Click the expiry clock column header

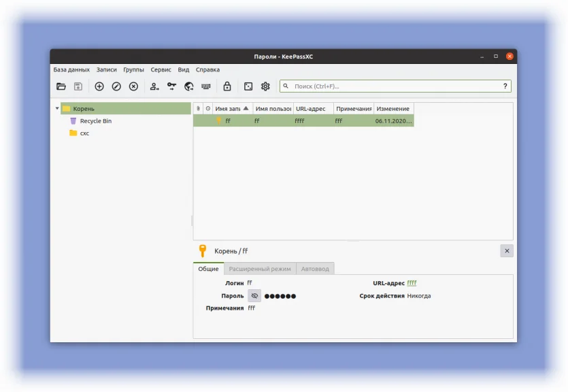point(208,109)
